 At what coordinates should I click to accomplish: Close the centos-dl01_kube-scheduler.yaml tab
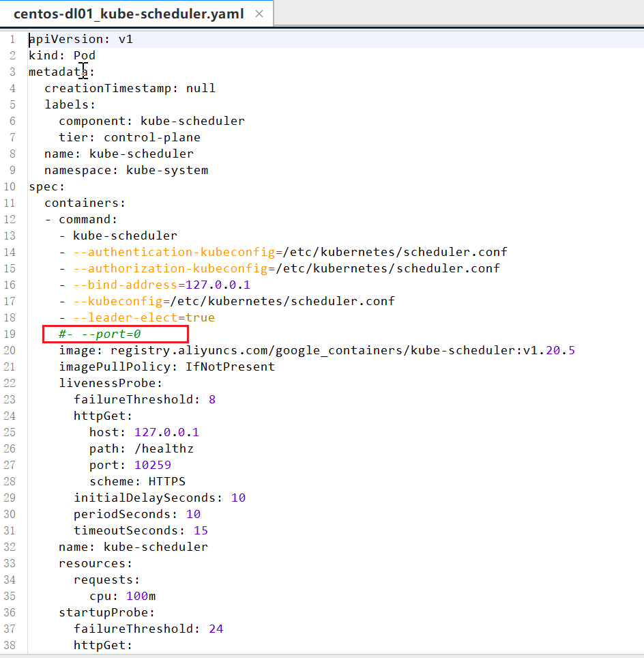point(259,14)
